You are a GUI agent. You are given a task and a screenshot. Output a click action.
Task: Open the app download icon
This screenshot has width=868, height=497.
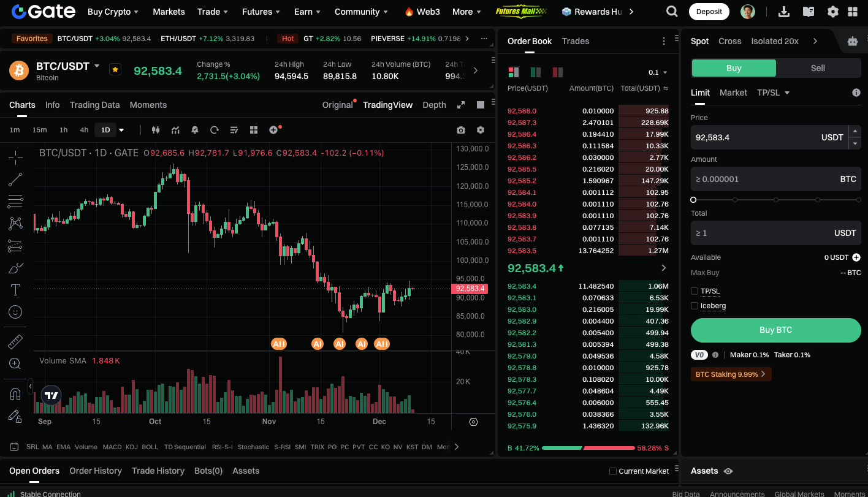[783, 12]
